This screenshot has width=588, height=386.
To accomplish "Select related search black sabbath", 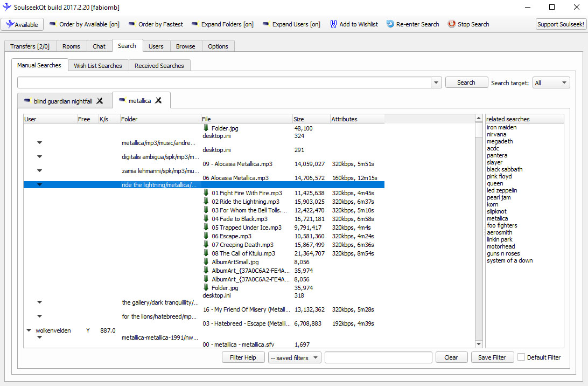I will pos(505,169).
